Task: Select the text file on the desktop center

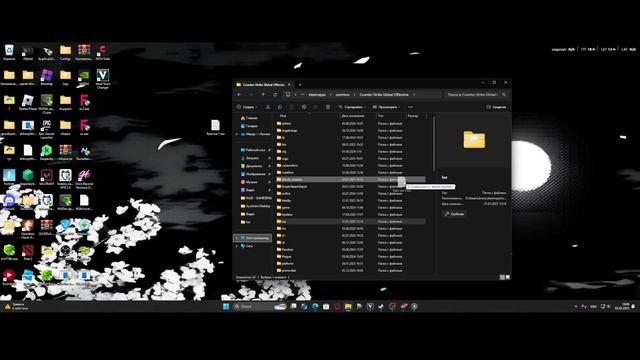Action: pyautogui.click(x=215, y=127)
